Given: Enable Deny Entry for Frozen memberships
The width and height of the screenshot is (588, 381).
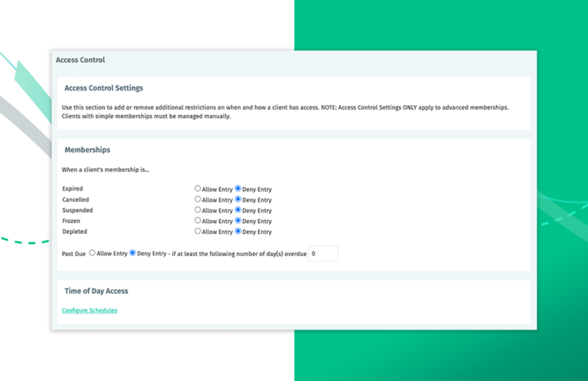Looking at the screenshot, I should [x=239, y=221].
